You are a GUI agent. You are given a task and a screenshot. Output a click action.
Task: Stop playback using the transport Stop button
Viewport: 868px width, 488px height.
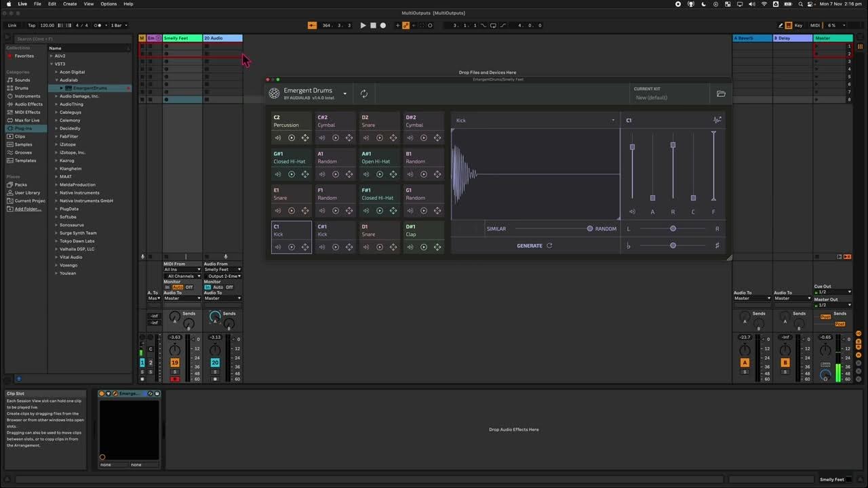[x=373, y=25]
